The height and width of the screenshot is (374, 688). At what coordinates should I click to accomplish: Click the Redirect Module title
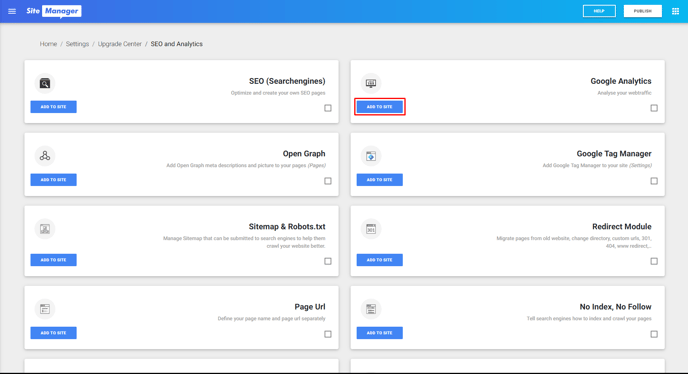[x=622, y=227]
